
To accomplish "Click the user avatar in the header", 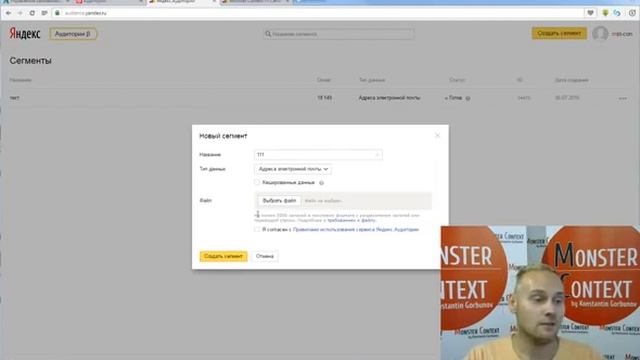I will (600, 34).
